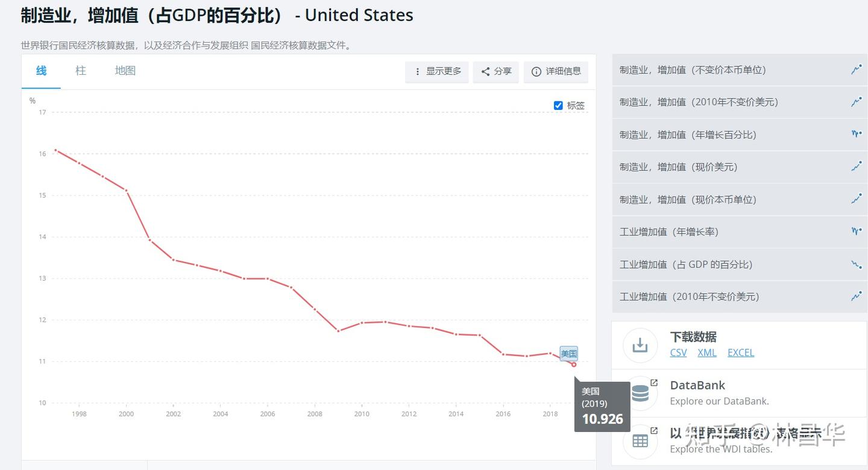Select the chart icon for 工业增加值（占 GDP 的百分比）
The height and width of the screenshot is (470, 868).
click(857, 264)
